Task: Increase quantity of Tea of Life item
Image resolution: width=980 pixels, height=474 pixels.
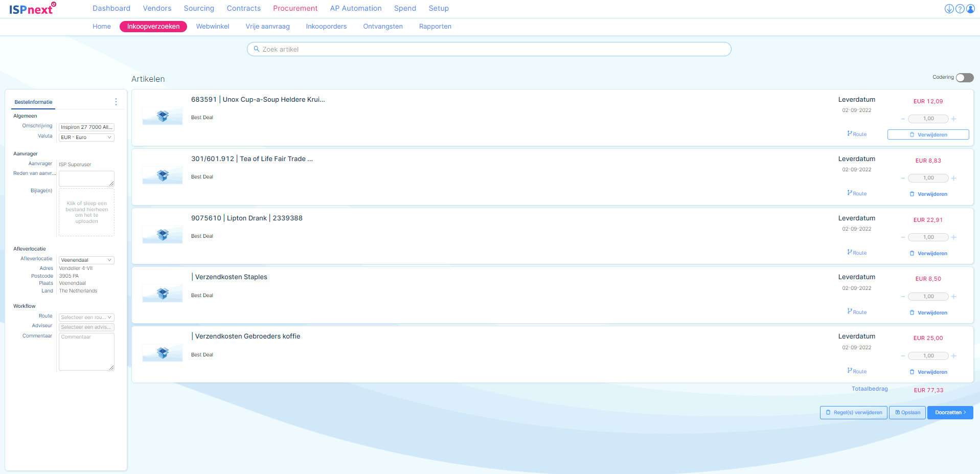Action: point(954,178)
